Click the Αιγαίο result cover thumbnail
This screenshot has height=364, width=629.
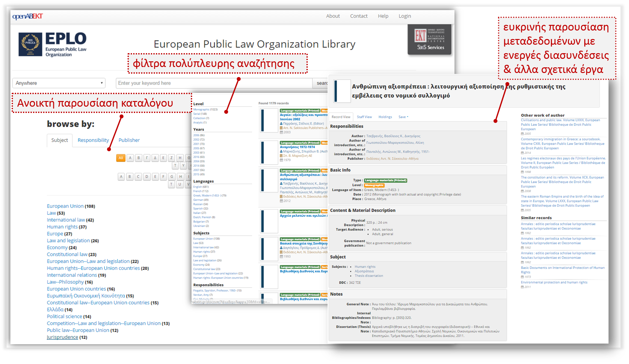[x=269, y=120]
